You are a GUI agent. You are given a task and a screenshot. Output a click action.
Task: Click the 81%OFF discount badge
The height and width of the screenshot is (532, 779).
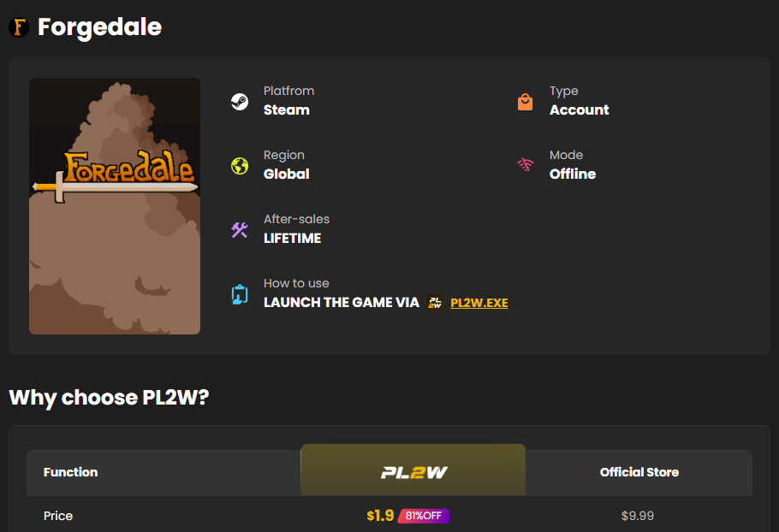[423, 516]
